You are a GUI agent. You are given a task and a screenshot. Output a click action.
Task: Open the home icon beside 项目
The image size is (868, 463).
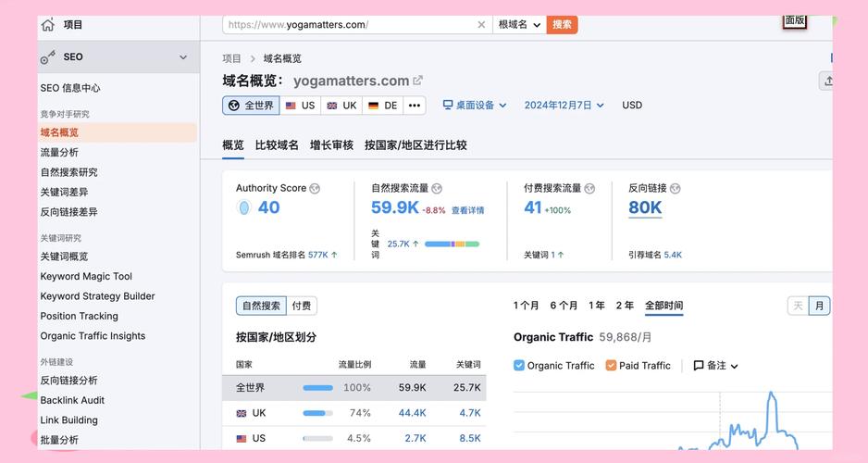48,24
